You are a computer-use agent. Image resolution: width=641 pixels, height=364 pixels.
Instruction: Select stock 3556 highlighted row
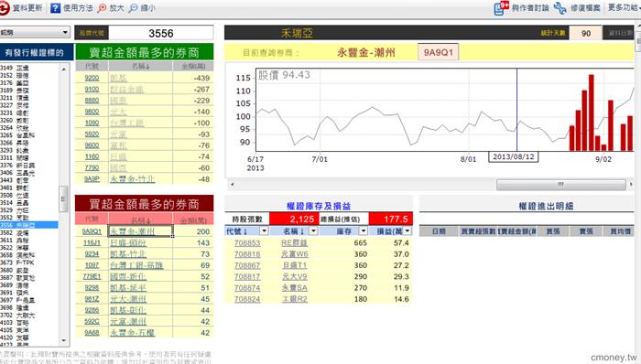tap(28, 225)
